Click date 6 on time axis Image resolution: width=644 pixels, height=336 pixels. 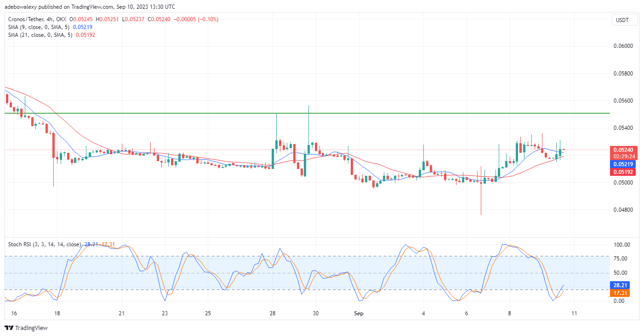(x=467, y=313)
